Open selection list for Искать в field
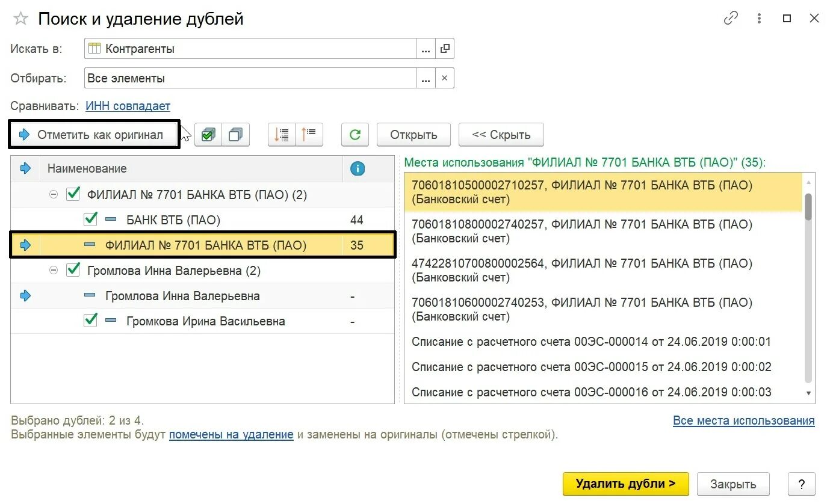830x504 pixels. tap(426, 49)
